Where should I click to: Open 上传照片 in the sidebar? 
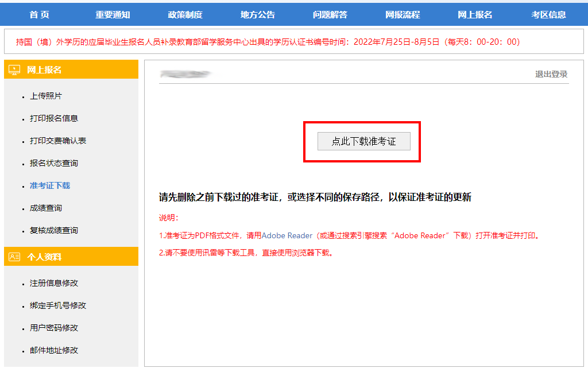coord(46,96)
